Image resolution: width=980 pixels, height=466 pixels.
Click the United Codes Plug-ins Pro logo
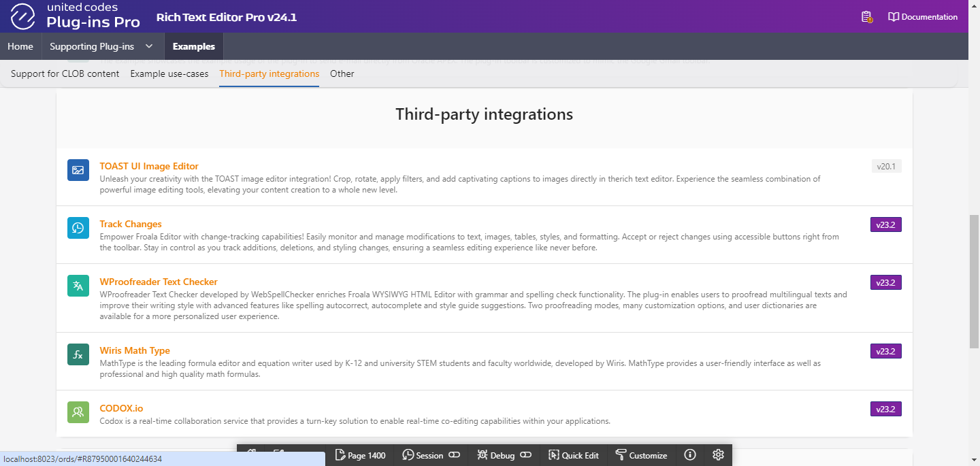coord(75,16)
